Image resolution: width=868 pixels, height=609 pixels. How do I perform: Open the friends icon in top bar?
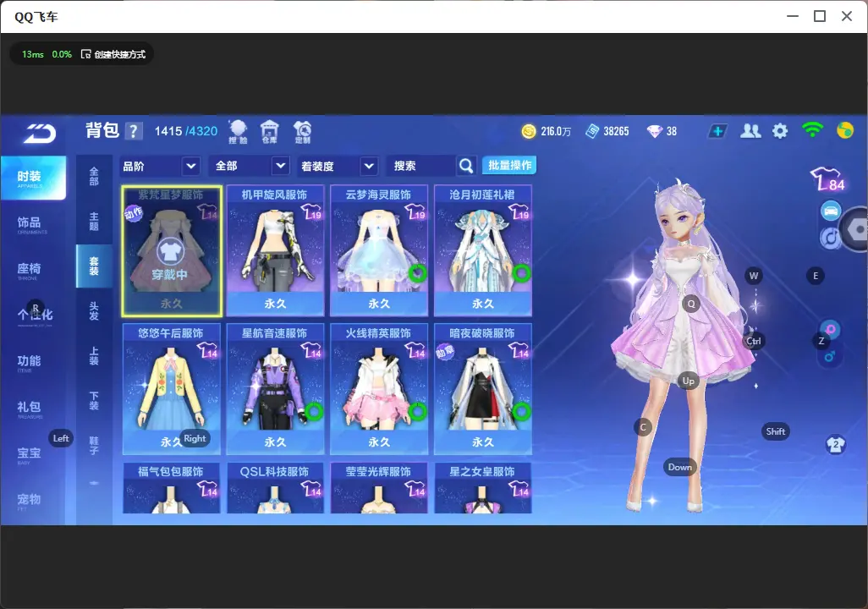point(750,131)
